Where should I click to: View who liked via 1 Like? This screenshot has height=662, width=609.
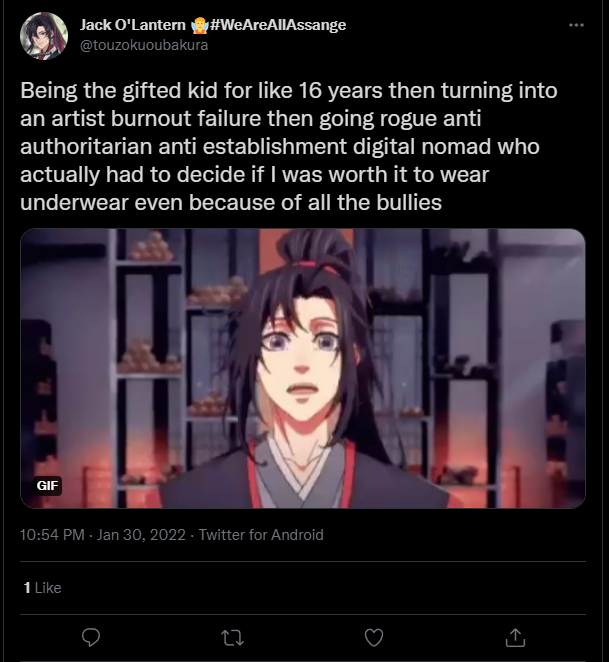tap(43, 588)
